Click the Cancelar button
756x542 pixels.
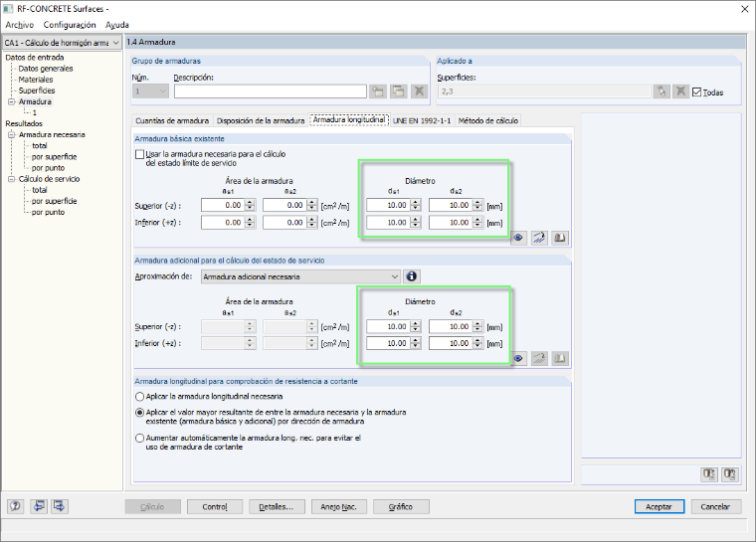point(715,507)
